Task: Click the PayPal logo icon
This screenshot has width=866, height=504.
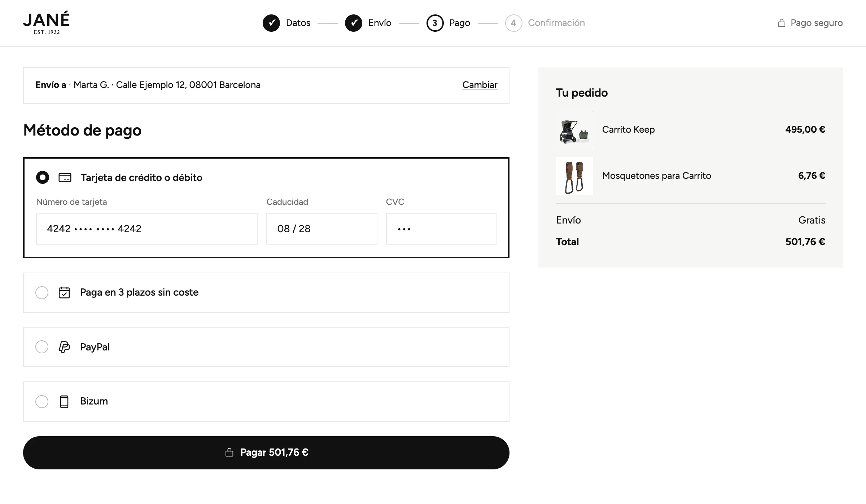Action: click(64, 347)
